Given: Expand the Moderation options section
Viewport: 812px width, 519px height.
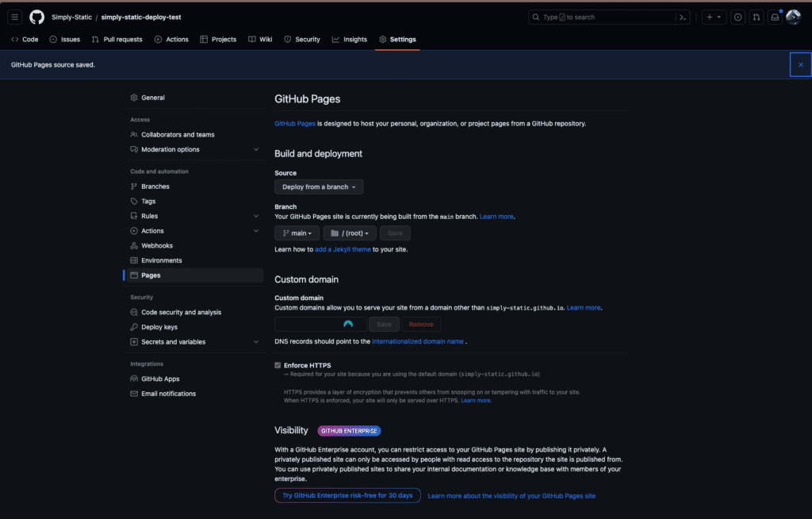Looking at the screenshot, I should [256, 149].
